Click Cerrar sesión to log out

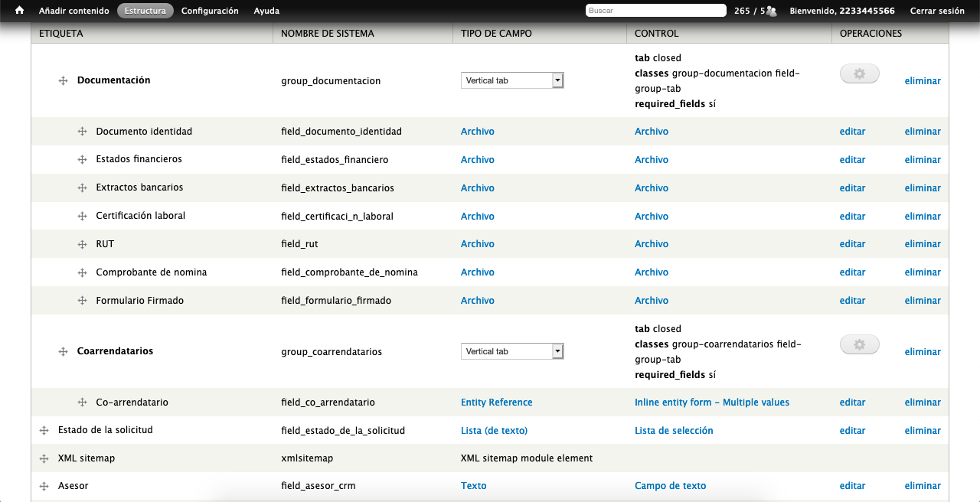click(937, 11)
